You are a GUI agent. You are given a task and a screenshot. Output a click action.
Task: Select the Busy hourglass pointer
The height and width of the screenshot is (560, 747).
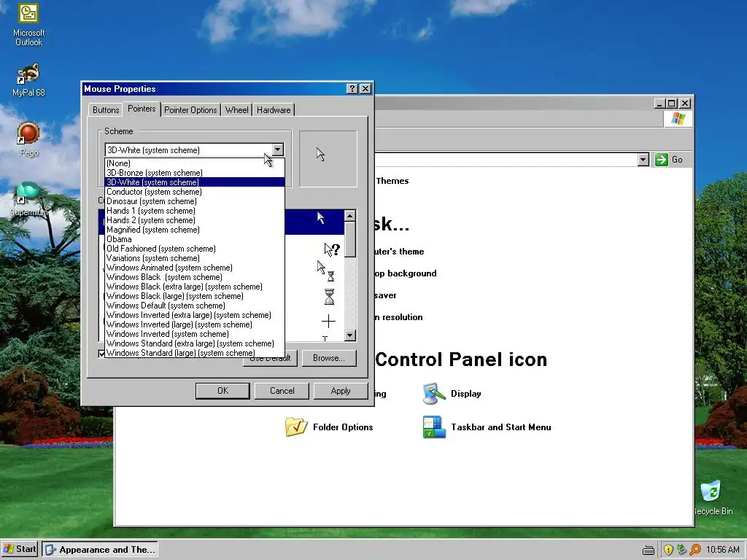(329, 297)
